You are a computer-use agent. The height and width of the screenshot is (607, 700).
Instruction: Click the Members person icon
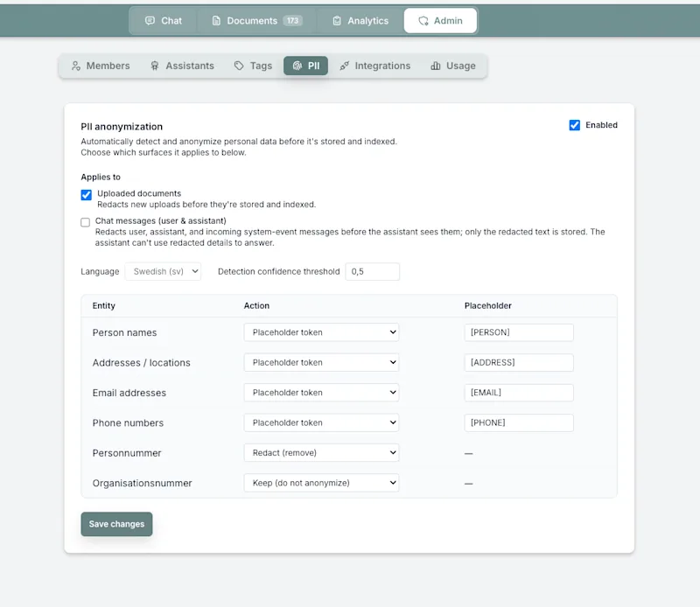(x=76, y=66)
